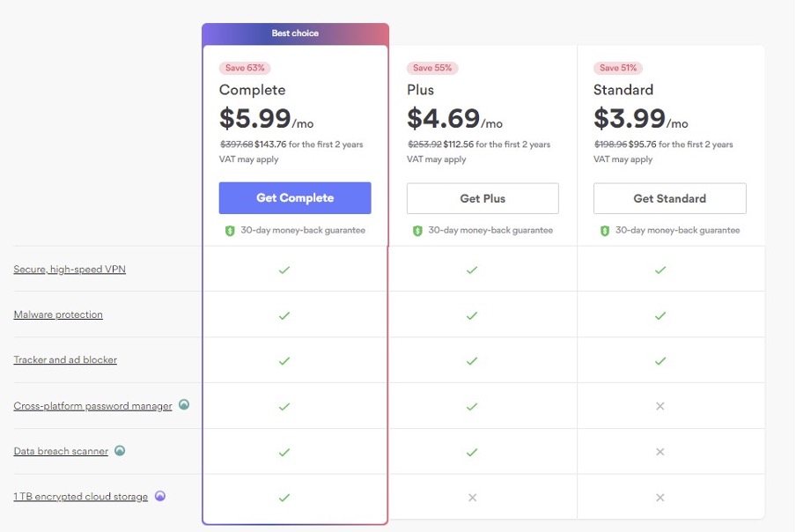This screenshot has height=532, width=796.
Task: Click the cross under Plus for cloud storage
Action: tap(471, 497)
